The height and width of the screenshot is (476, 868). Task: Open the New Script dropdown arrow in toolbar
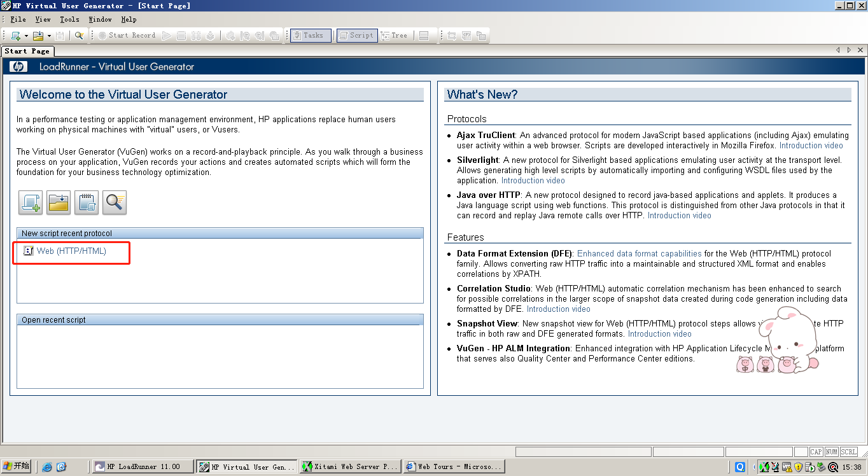coord(26,36)
